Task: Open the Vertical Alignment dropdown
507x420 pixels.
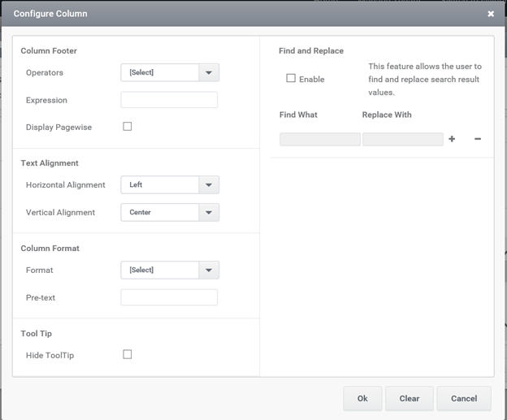Action: tap(170, 212)
